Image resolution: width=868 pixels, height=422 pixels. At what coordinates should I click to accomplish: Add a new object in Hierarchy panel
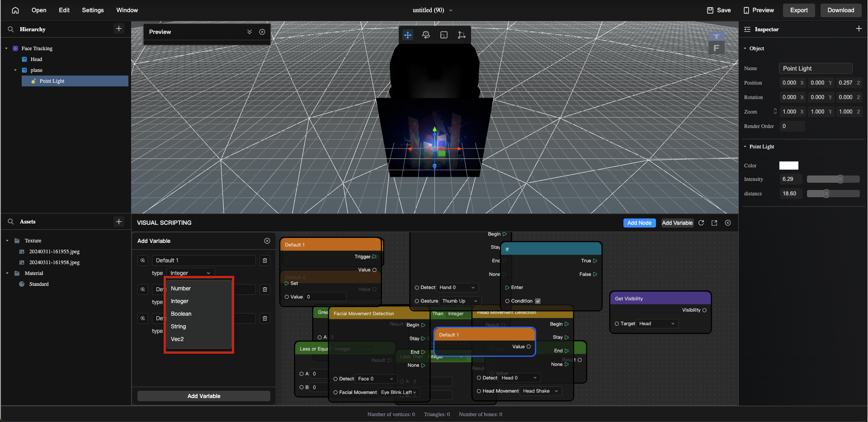[119, 28]
